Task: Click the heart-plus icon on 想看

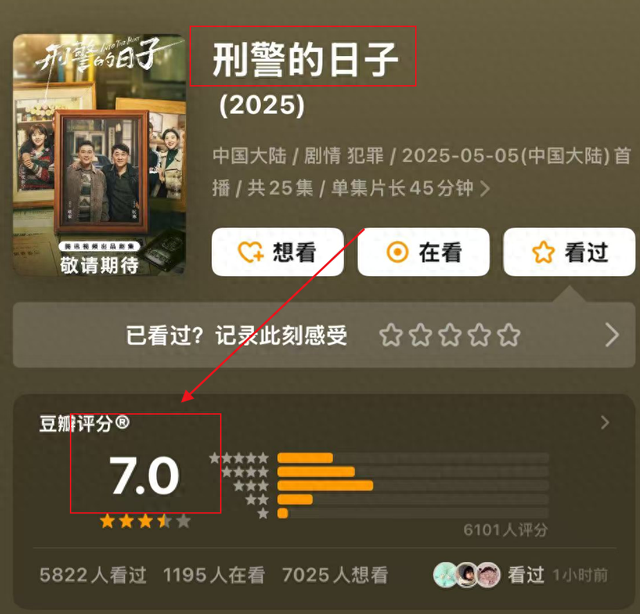Action: click(x=251, y=252)
